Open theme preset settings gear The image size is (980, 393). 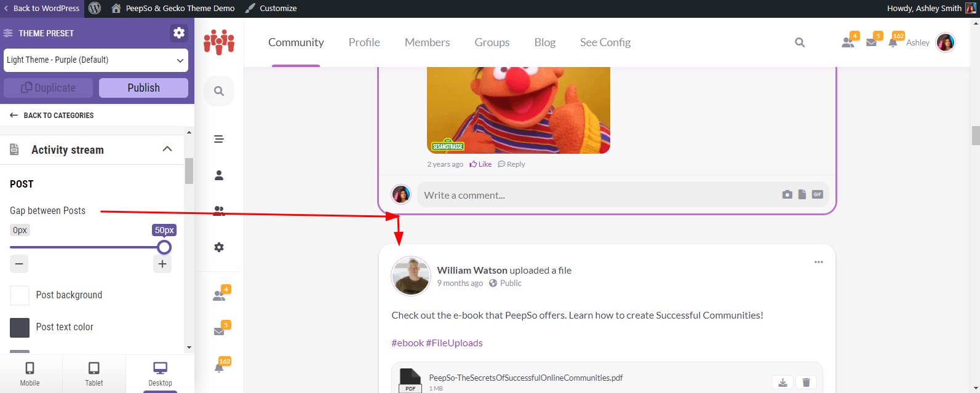179,33
